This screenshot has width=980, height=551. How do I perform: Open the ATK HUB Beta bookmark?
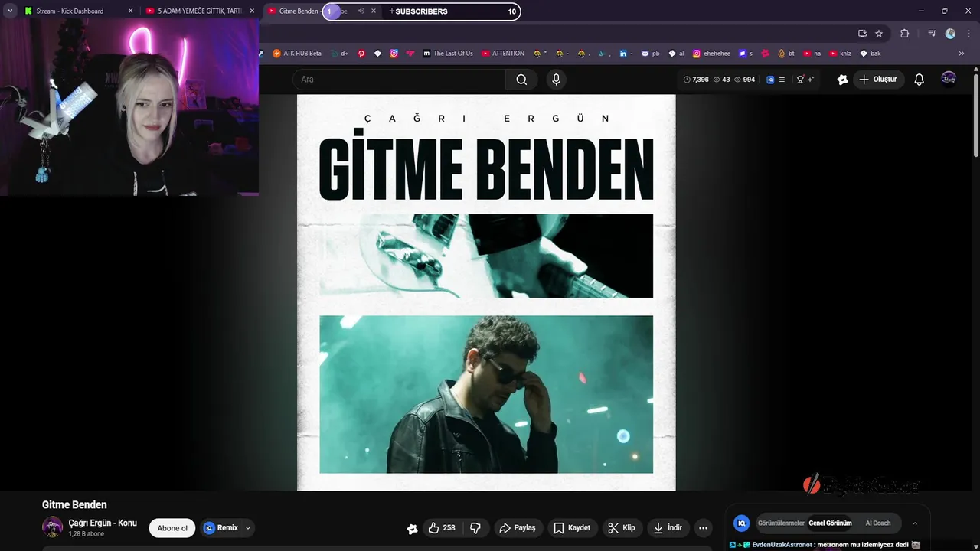[297, 54]
